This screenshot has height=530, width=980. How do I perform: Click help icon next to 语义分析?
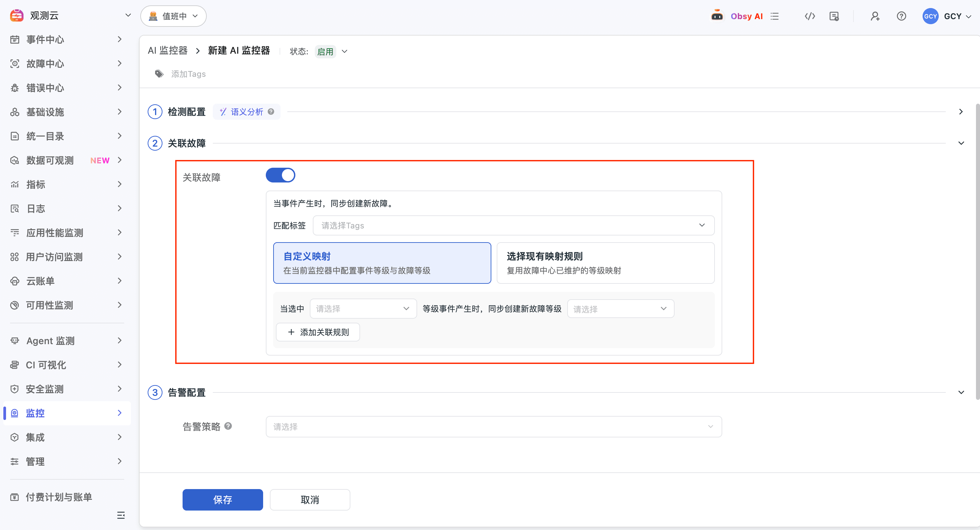coord(271,112)
